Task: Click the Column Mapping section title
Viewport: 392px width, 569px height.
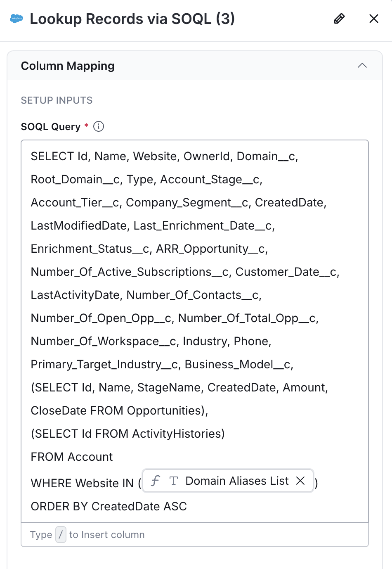Action: (x=68, y=66)
